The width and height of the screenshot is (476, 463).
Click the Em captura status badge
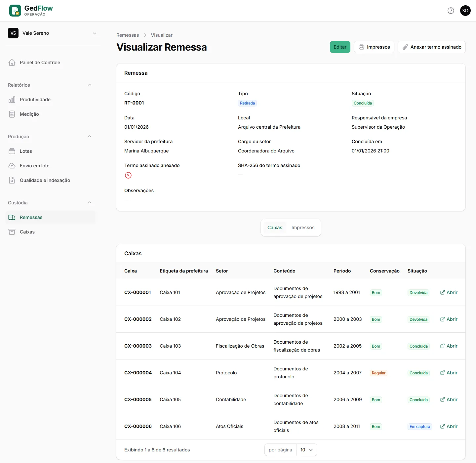click(x=420, y=427)
